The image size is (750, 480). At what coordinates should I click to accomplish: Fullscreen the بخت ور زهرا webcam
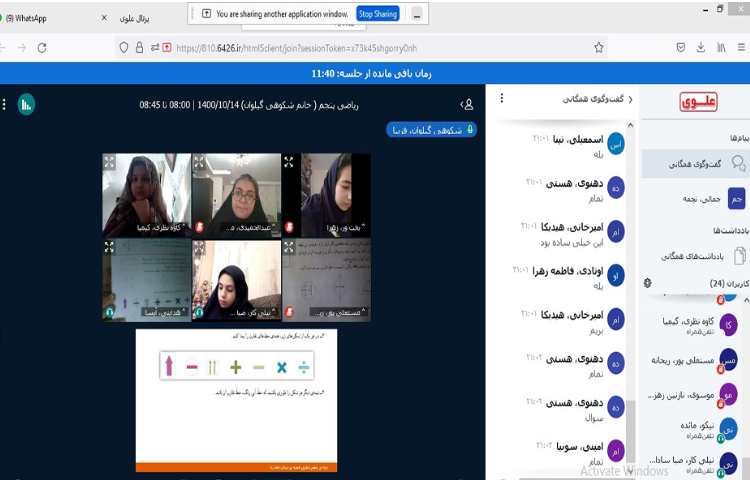(288, 162)
